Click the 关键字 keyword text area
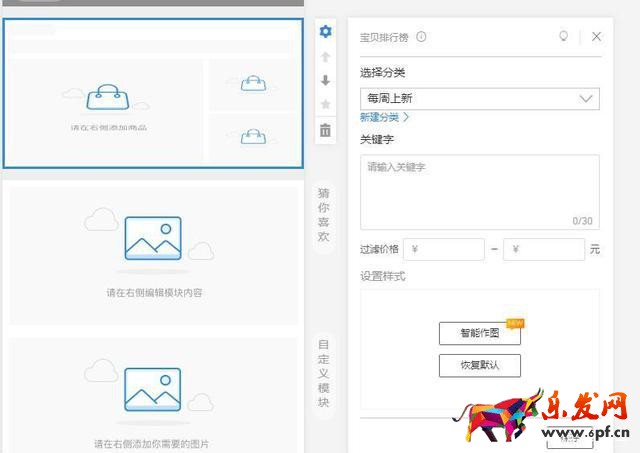The height and width of the screenshot is (453, 640). click(x=479, y=192)
